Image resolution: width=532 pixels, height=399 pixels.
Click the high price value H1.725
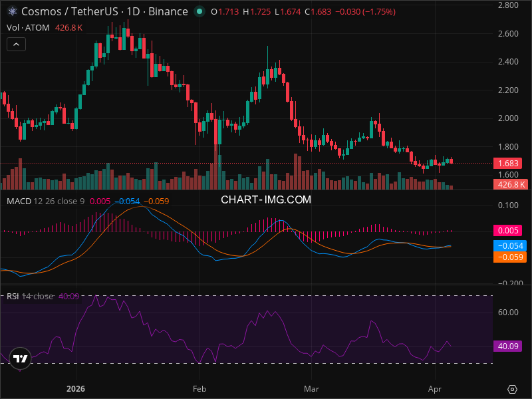point(257,11)
